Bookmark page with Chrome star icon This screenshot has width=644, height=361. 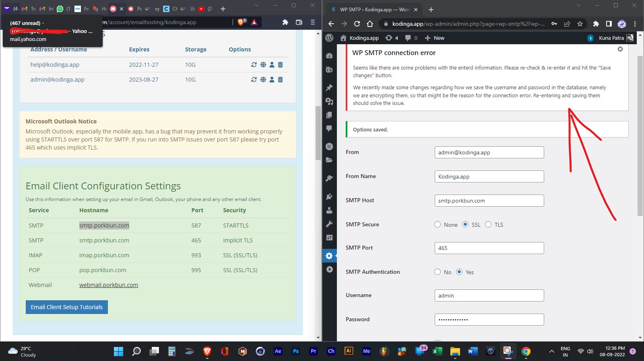point(580,24)
